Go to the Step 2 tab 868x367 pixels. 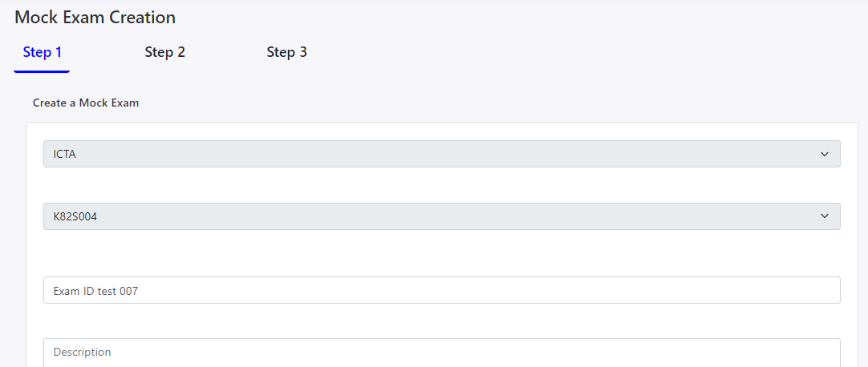(164, 53)
